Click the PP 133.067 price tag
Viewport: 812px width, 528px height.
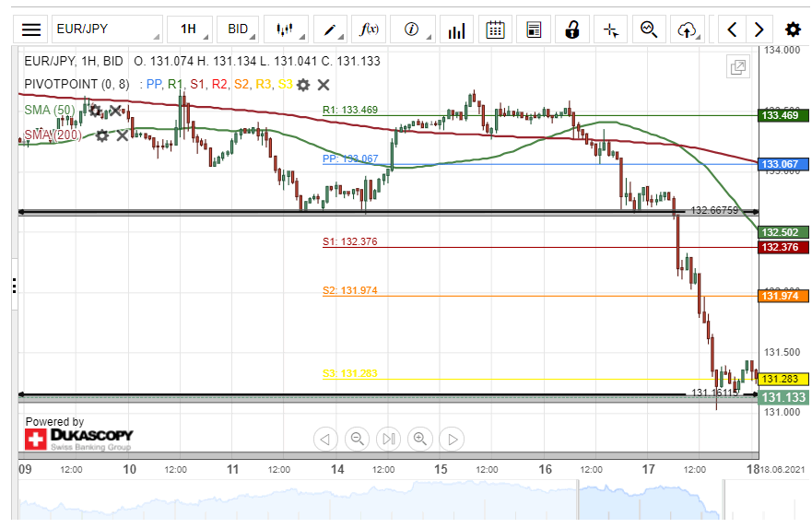pyautogui.click(x=783, y=165)
